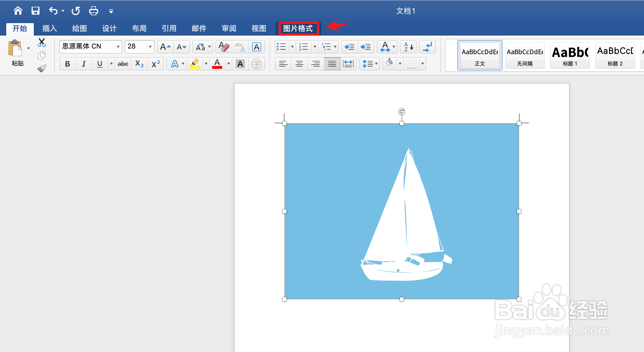Enable justified text alignment

click(332, 64)
